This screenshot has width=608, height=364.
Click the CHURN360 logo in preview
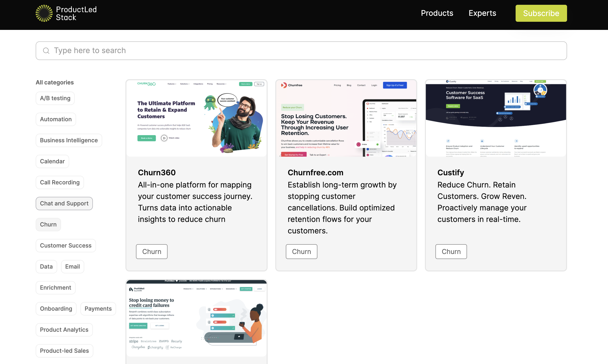146,84
